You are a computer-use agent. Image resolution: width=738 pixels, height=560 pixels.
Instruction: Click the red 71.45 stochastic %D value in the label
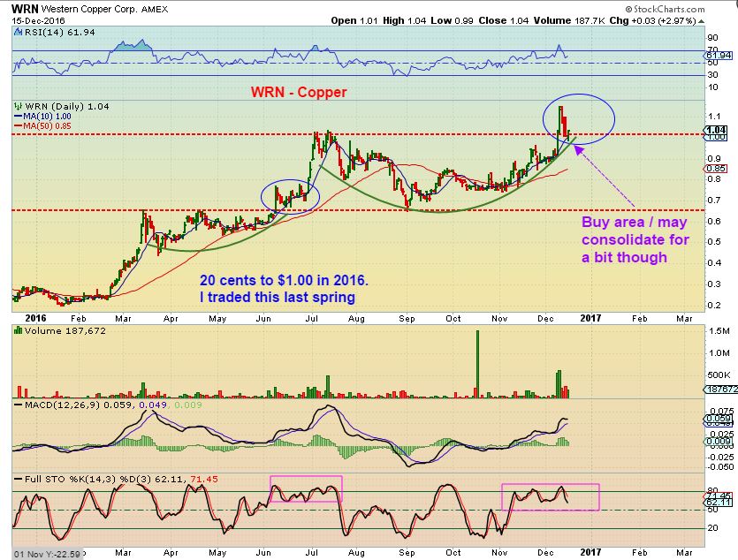coord(204,479)
